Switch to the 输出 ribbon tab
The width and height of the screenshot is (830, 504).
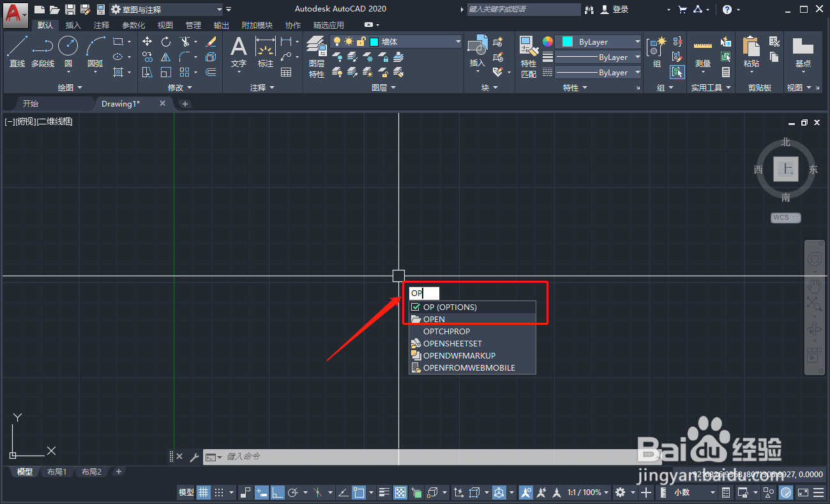click(222, 25)
